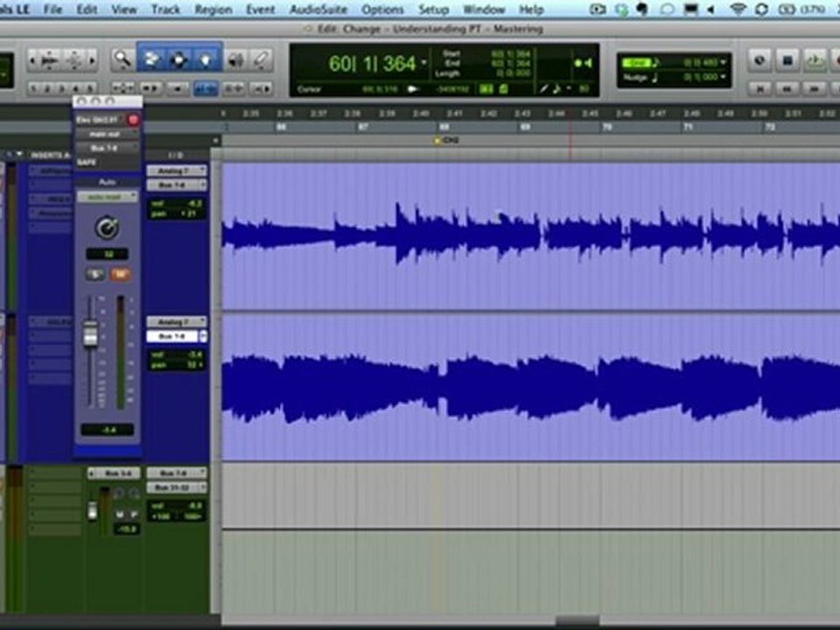Click the volume icon in the macOS menu bar
The width and height of the screenshot is (840, 630).
tap(710, 10)
